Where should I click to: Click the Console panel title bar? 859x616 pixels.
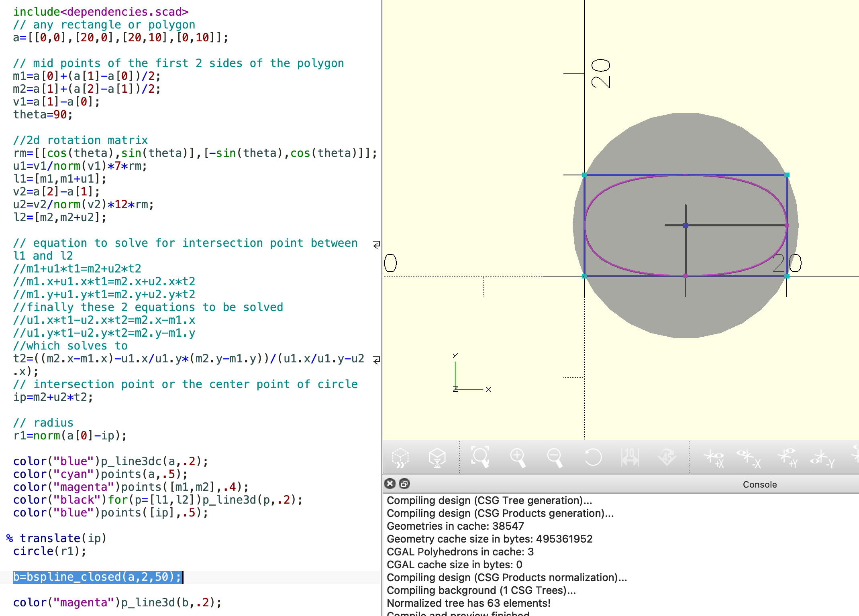click(x=759, y=484)
